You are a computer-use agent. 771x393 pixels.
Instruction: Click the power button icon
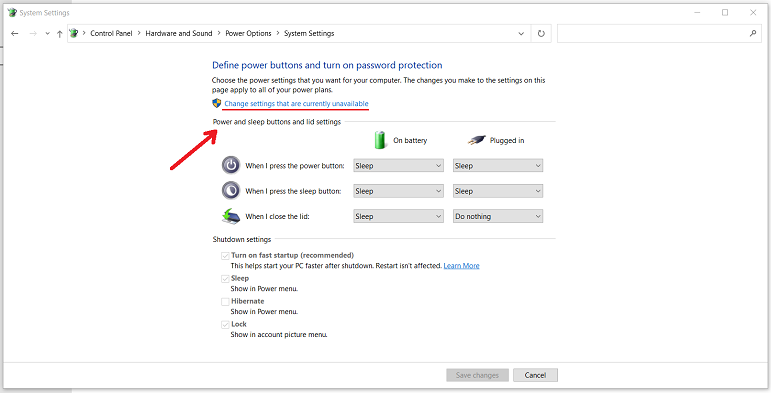tap(231, 165)
